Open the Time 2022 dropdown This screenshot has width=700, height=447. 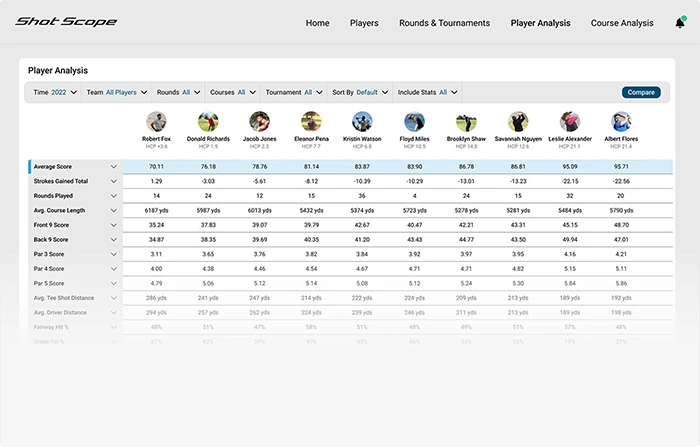[x=55, y=92]
